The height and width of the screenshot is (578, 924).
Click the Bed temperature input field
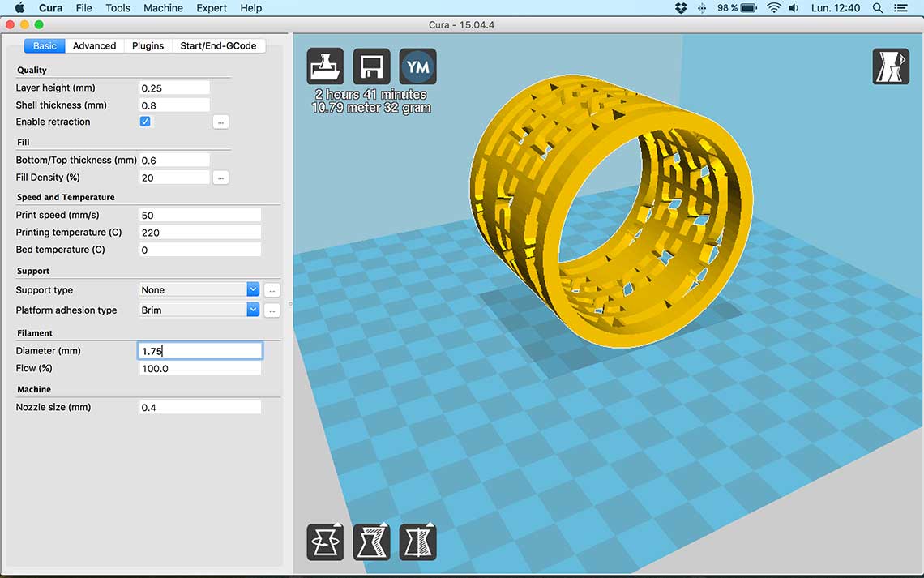tap(199, 249)
